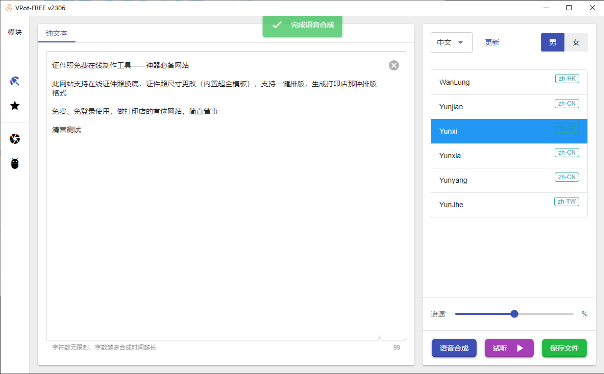The height and width of the screenshot is (374, 604).
Task: Click the zh-TW tag on YunJhe row
Action: pyautogui.click(x=567, y=201)
